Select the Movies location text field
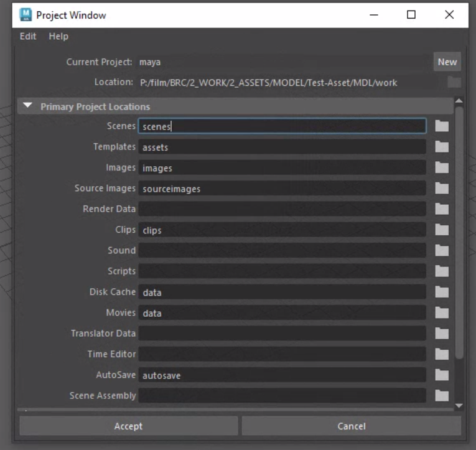 coord(282,313)
